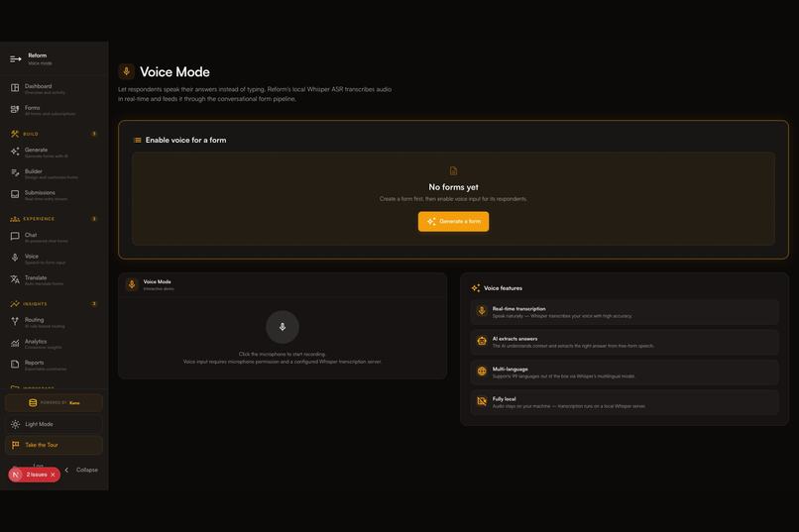799x532 pixels.
Task: Open Dashboard via its grid icon
Action: 15,87
